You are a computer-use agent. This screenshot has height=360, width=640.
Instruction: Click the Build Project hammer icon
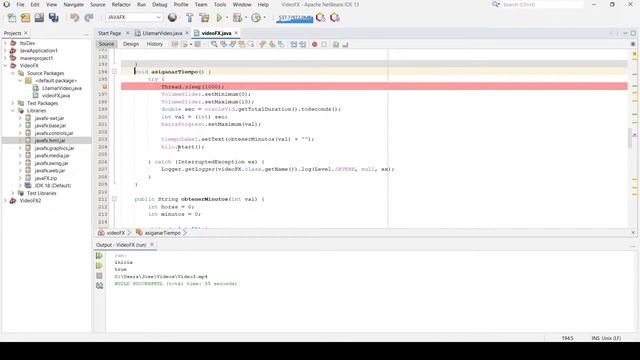click(189, 18)
